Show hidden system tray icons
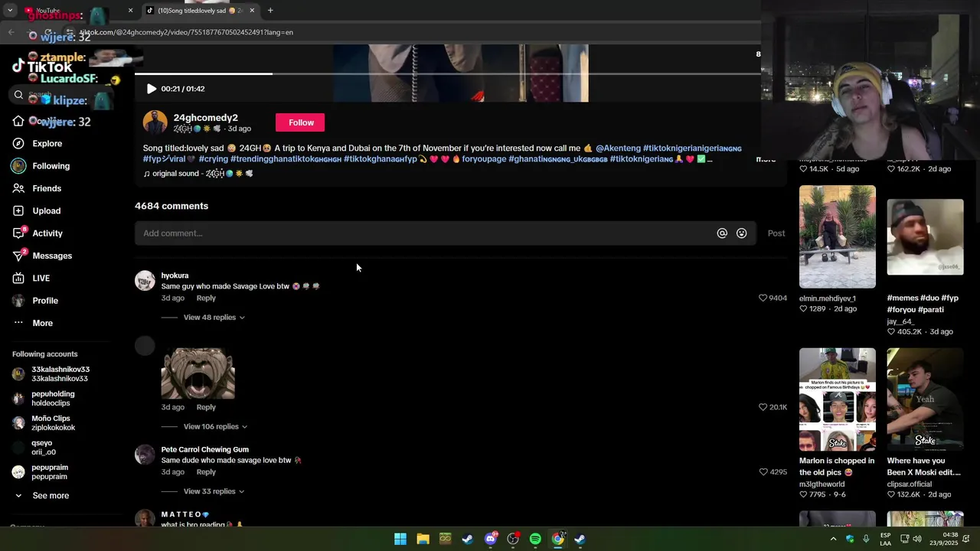The width and height of the screenshot is (980, 551). [833, 539]
